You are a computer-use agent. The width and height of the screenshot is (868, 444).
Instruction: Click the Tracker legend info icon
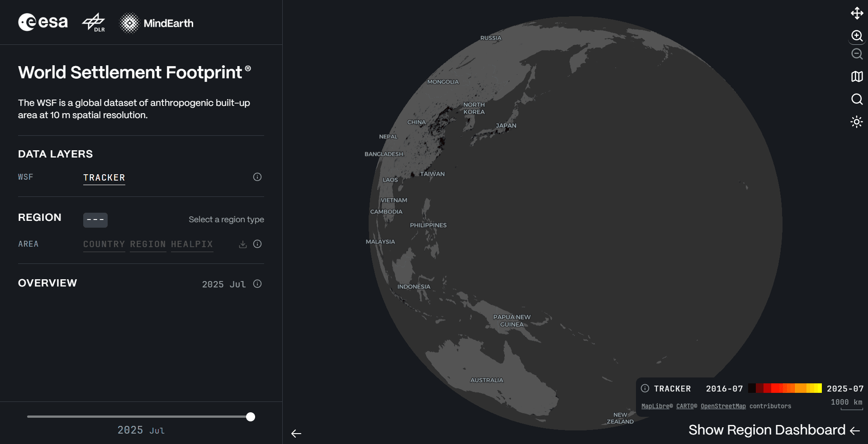coord(645,388)
